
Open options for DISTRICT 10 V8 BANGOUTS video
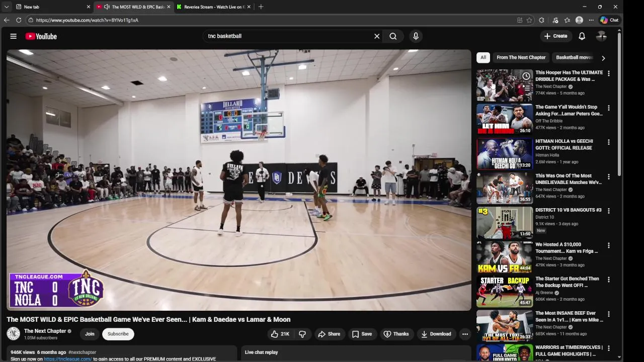pos(608,211)
